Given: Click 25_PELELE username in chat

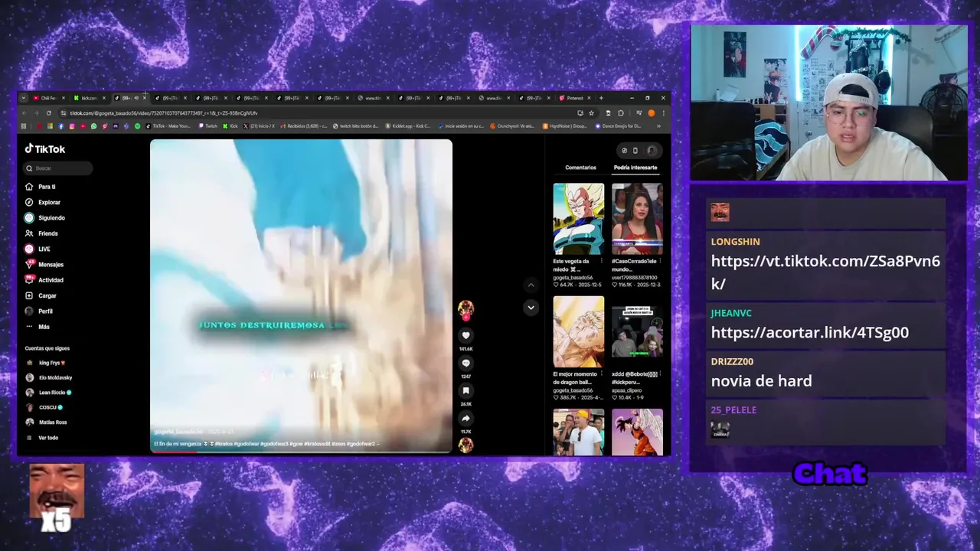Looking at the screenshot, I should 733,410.
